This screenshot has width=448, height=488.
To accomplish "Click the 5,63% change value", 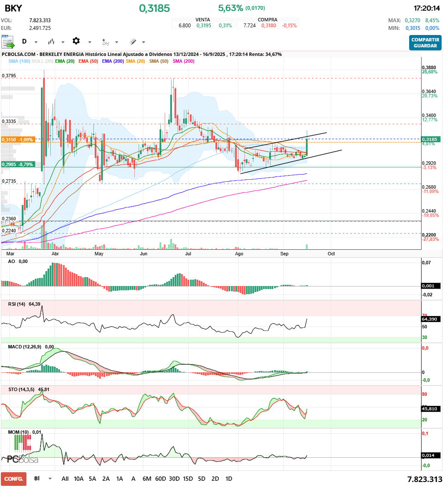I will pyautogui.click(x=230, y=8).
